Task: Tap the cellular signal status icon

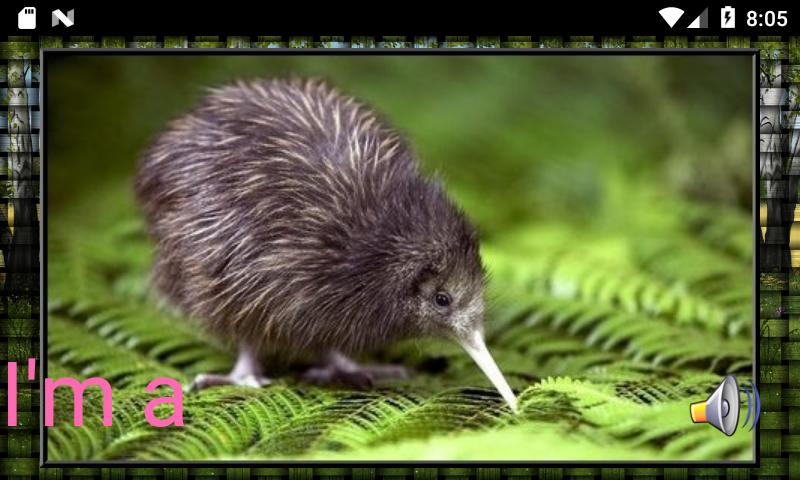Action: [x=697, y=18]
